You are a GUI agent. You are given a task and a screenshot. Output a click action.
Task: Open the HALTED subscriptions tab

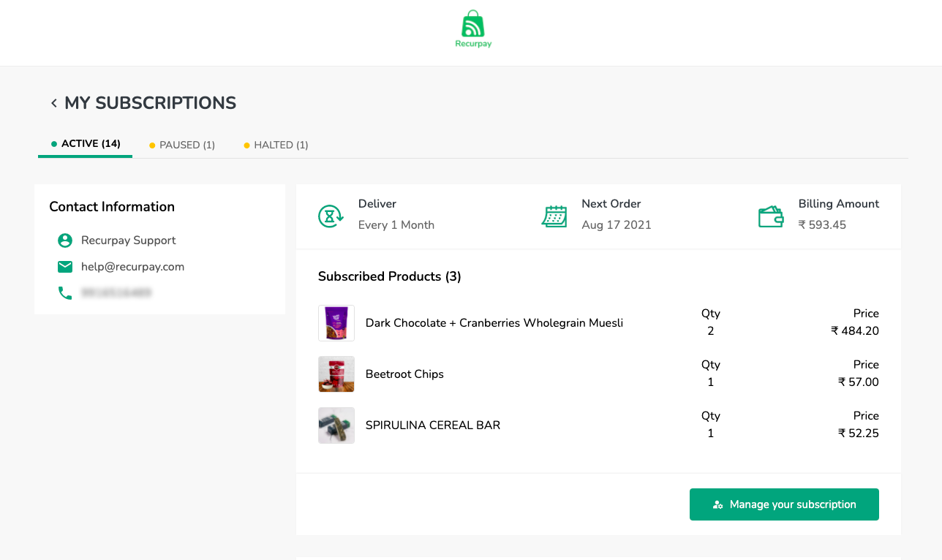[281, 145]
